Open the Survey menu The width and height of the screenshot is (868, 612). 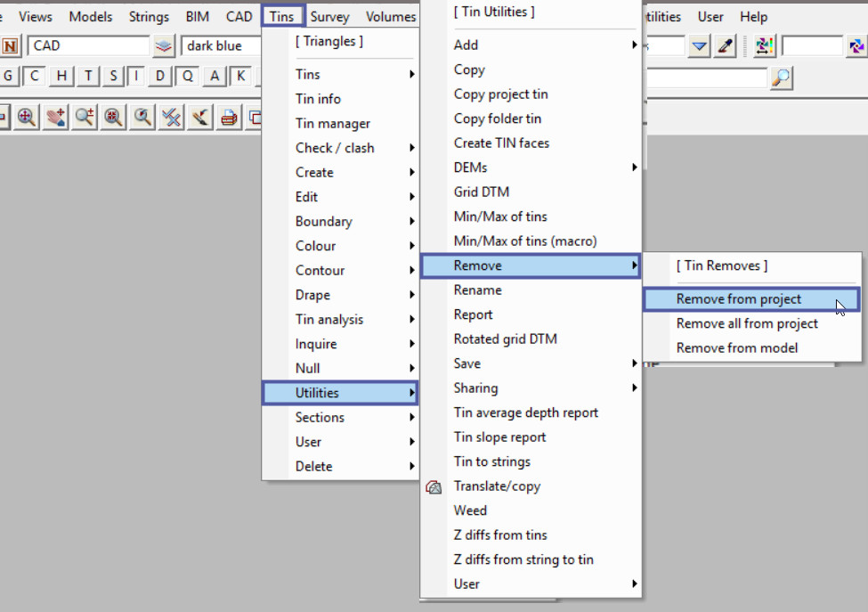pyautogui.click(x=329, y=17)
